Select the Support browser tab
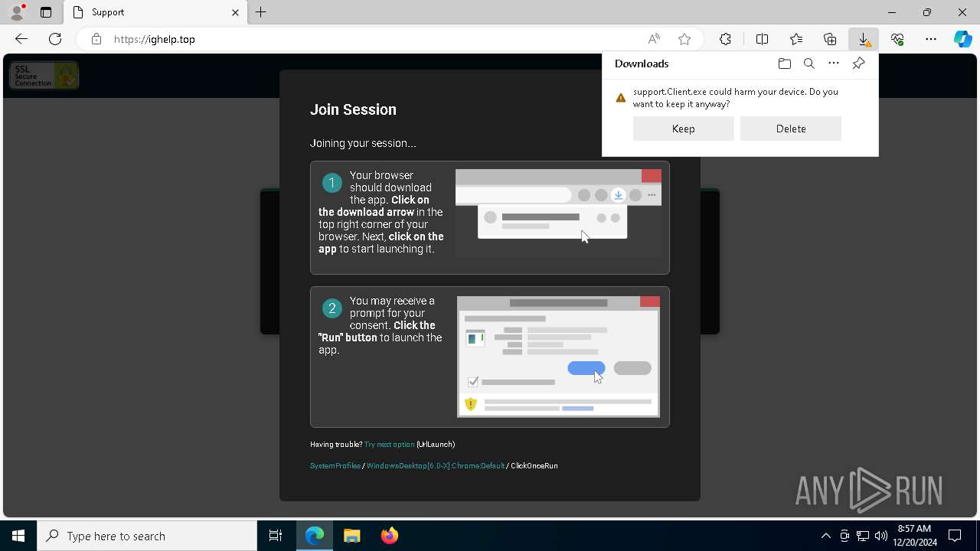The image size is (980, 551). pyautogui.click(x=155, y=12)
